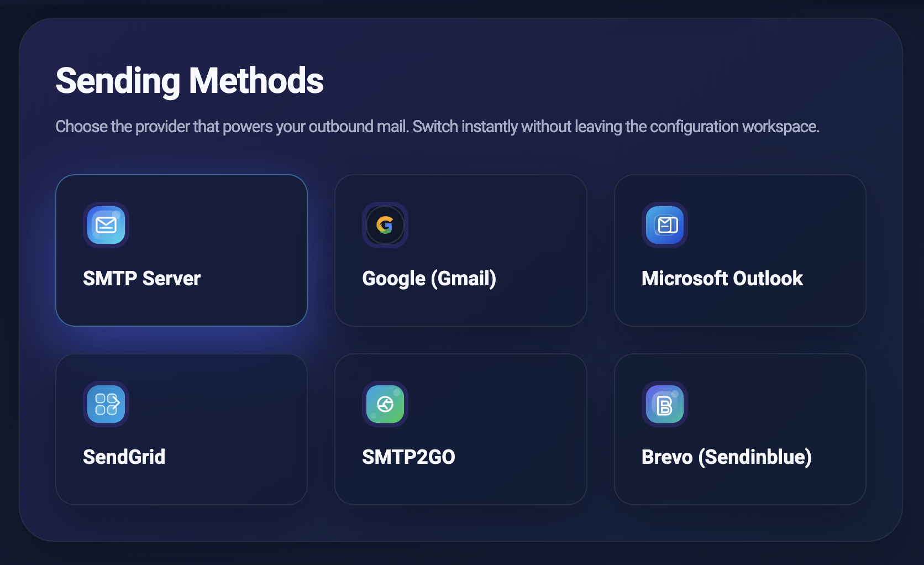Click the provider description text under the heading
Image resolution: width=924 pixels, height=565 pixels.
click(x=437, y=127)
